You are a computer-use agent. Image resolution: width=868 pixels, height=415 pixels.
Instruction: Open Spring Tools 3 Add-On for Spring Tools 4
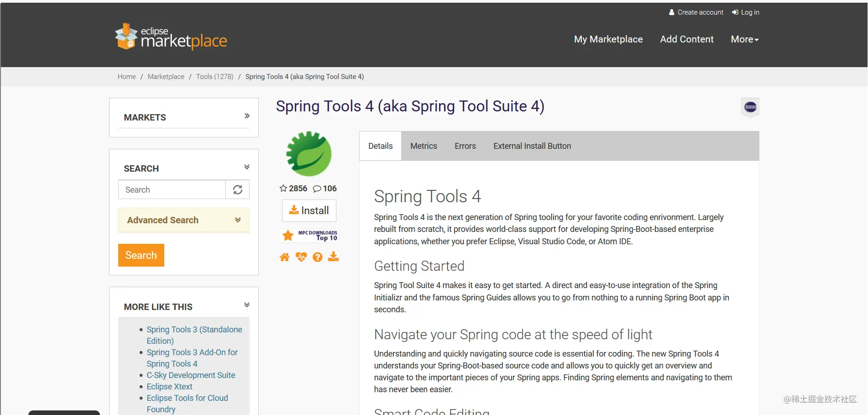192,358
